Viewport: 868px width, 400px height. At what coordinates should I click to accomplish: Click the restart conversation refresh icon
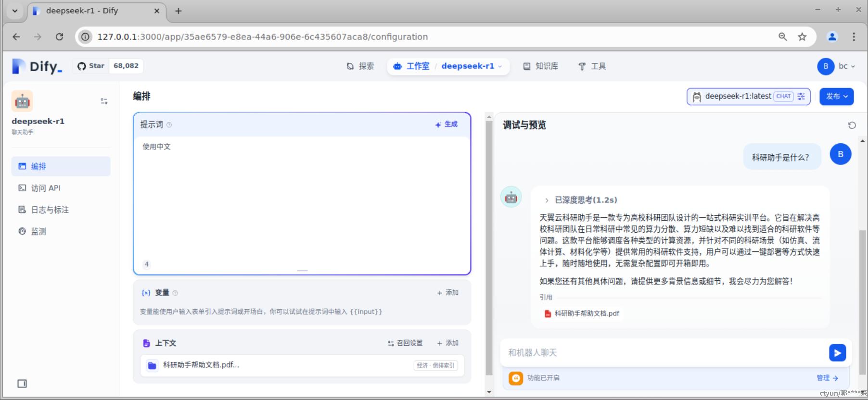[852, 125]
